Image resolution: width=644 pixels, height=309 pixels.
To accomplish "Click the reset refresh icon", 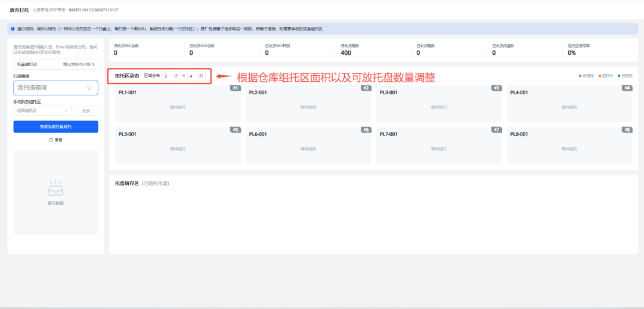I will [51, 140].
